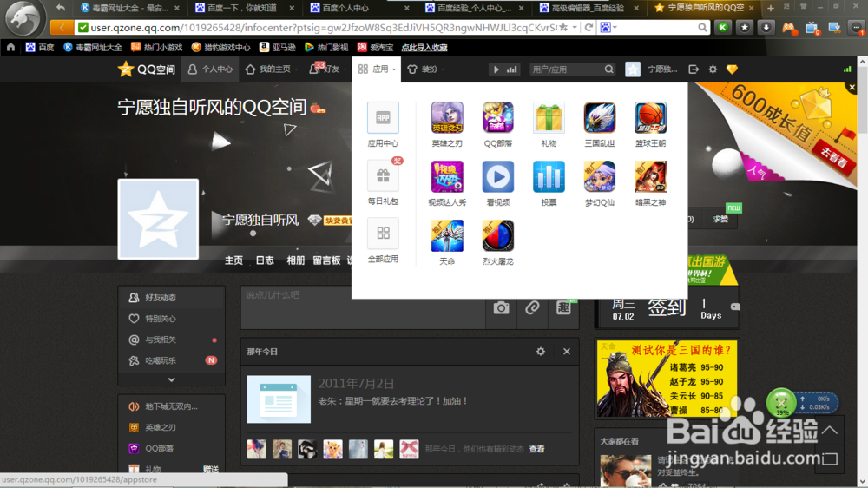Image resolution: width=868 pixels, height=488 pixels.
Task: Close the 600成长值 corner banner
Action: (x=852, y=88)
